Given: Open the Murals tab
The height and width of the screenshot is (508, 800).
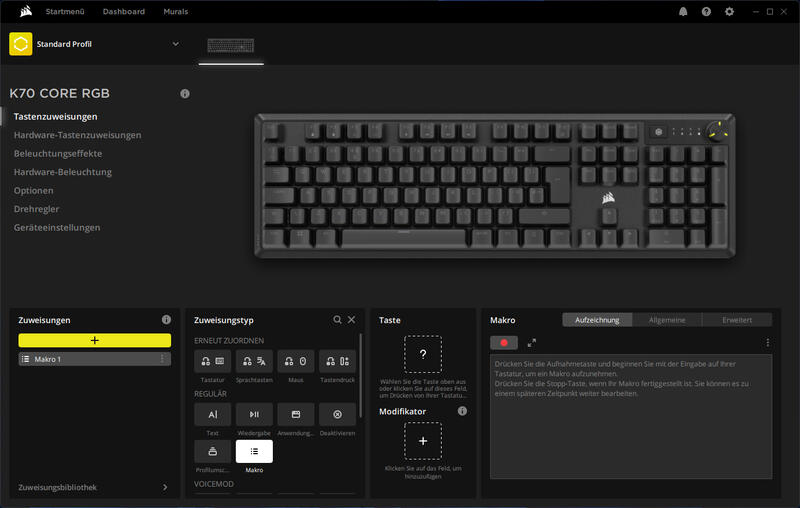Looking at the screenshot, I should pos(176,11).
